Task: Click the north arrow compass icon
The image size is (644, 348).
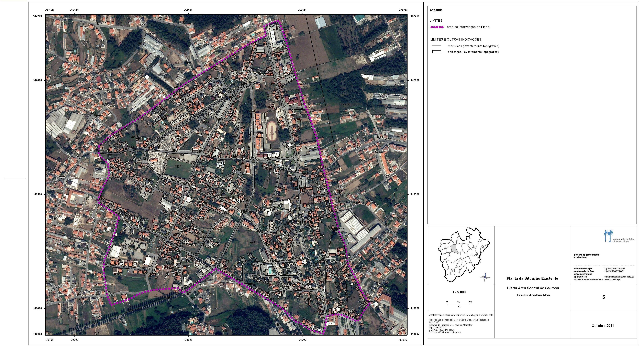Action: coord(485,277)
